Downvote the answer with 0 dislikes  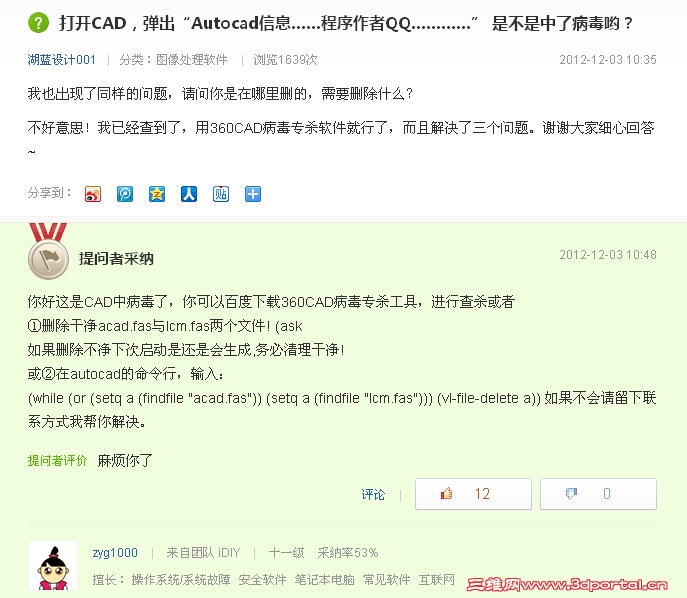coord(598,494)
